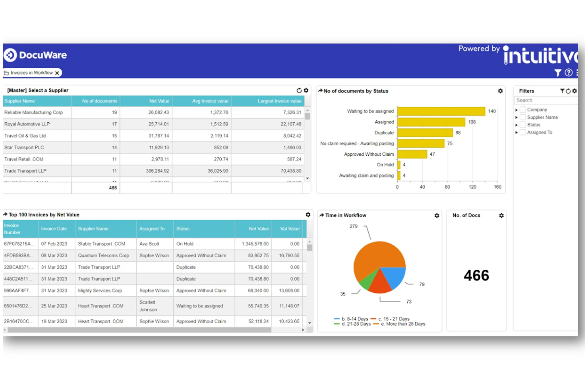This screenshot has height=392, width=588.
Task: Open the hamburger menu at top right
Action: click(578, 73)
